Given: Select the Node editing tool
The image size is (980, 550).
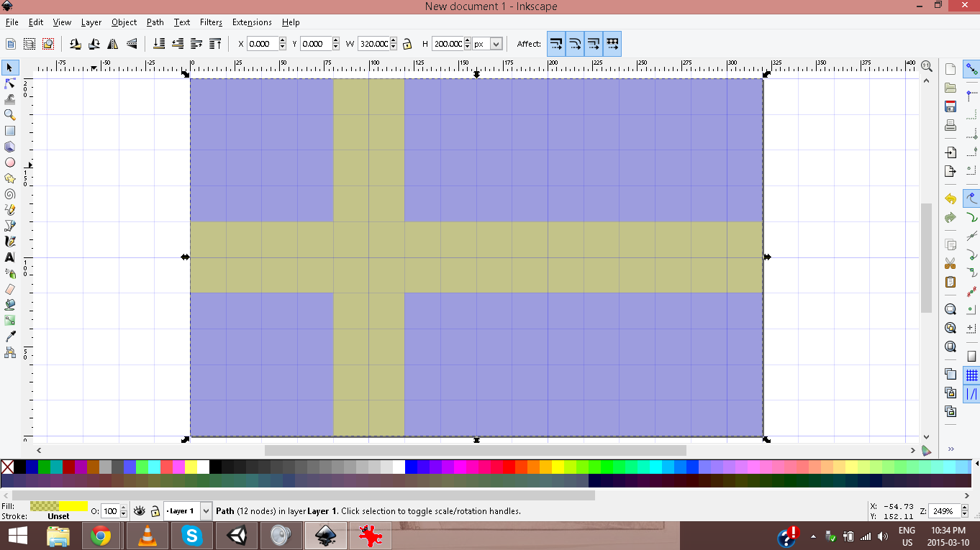Looking at the screenshot, I should coord(10,83).
